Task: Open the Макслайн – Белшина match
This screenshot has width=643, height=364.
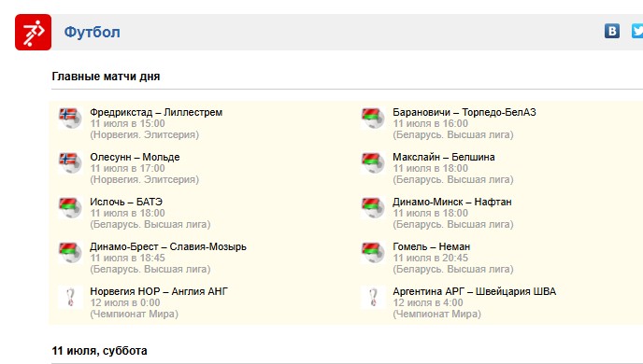Action: pyautogui.click(x=444, y=157)
